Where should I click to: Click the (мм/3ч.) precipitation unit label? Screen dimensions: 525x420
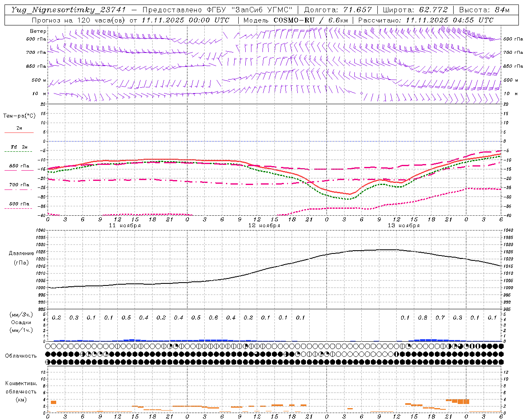(21, 315)
